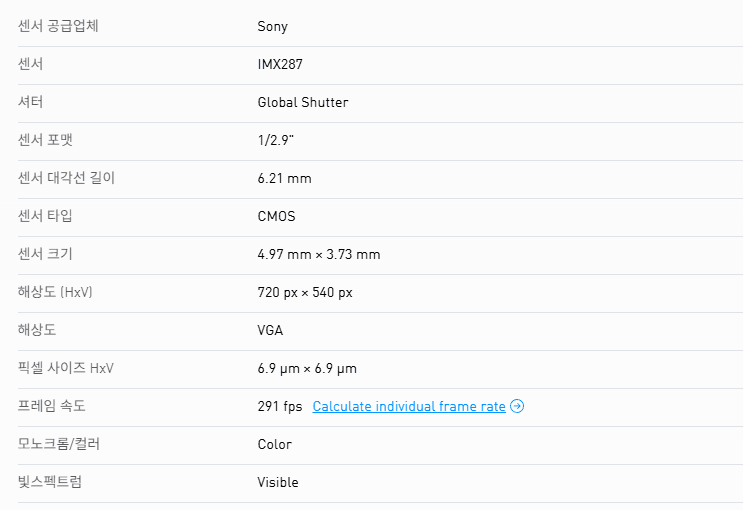Select the 1/2.9" sensor format value
Screen dimensions: 743x510
click(x=276, y=140)
